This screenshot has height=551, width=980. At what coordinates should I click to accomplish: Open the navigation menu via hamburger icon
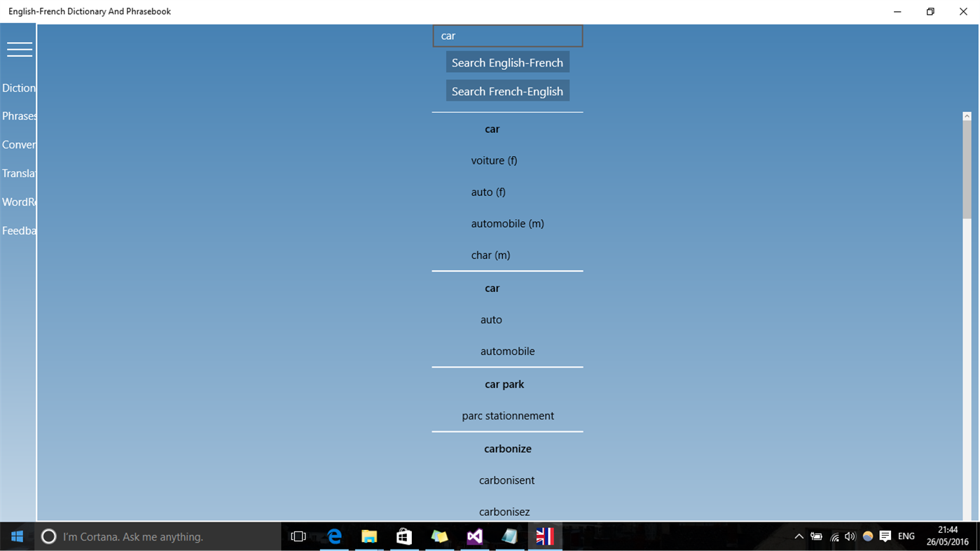[19, 49]
